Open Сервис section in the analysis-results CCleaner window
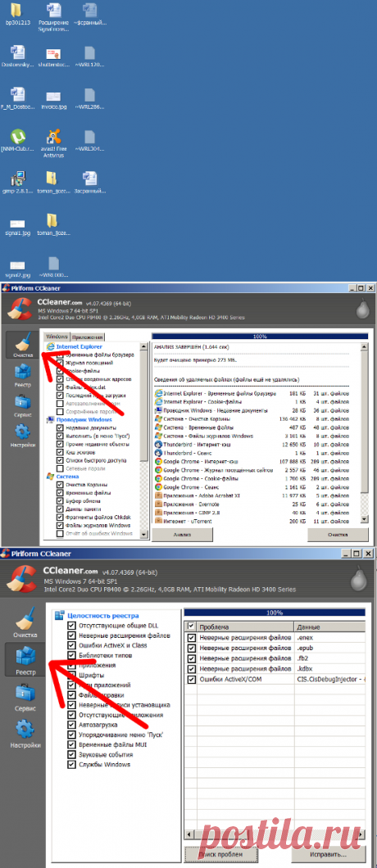The height and width of the screenshot is (868, 377). coord(23,405)
